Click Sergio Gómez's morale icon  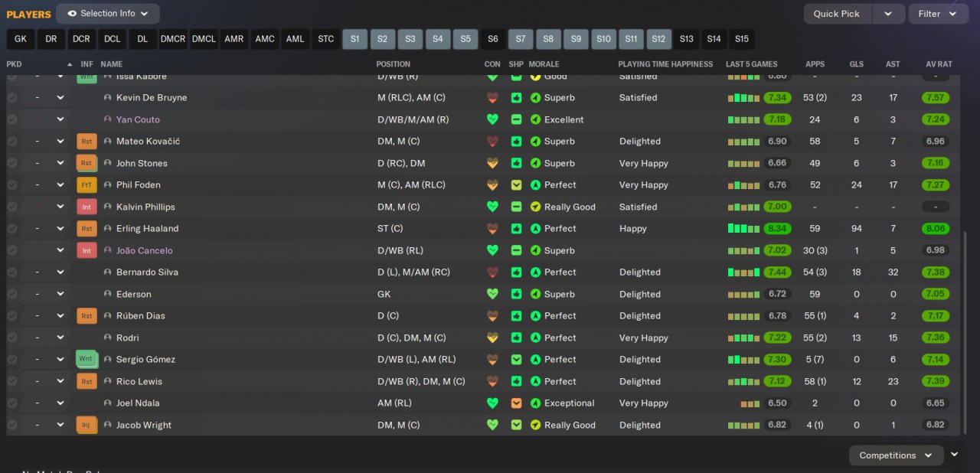click(x=535, y=359)
